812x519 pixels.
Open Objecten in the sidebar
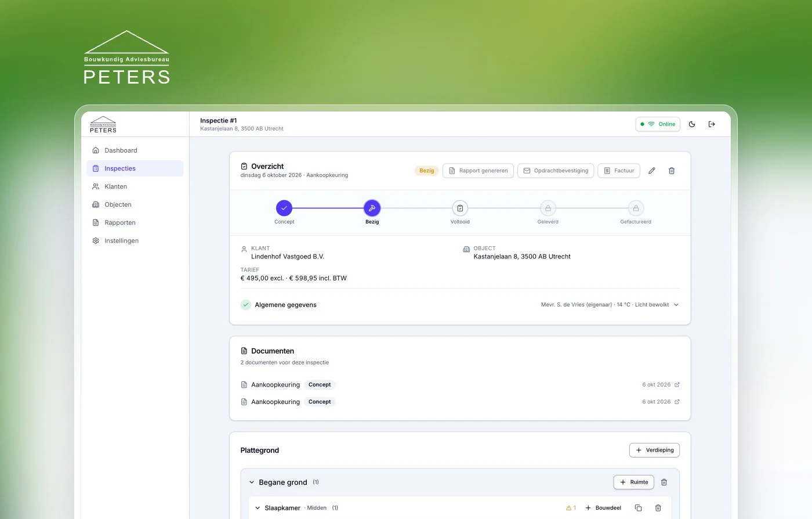click(135, 204)
